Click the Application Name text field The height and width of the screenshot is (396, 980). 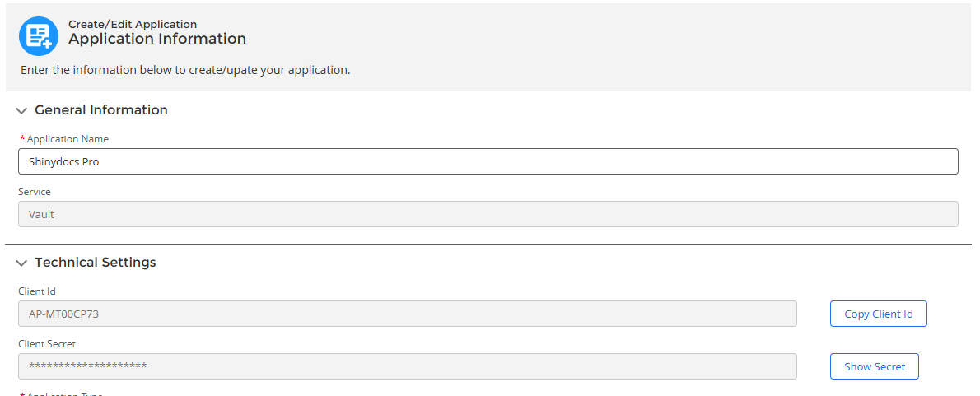(x=488, y=161)
